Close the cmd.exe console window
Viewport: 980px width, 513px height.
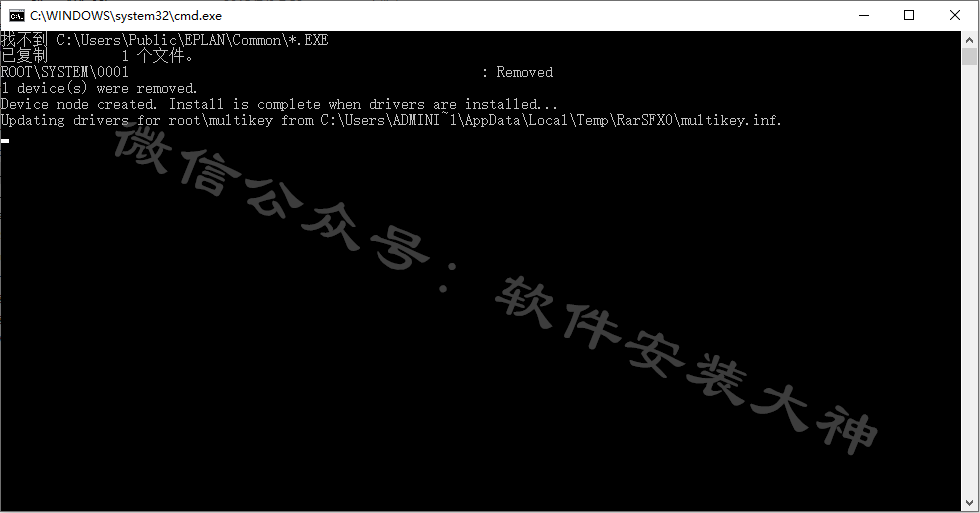[x=955, y=16]
